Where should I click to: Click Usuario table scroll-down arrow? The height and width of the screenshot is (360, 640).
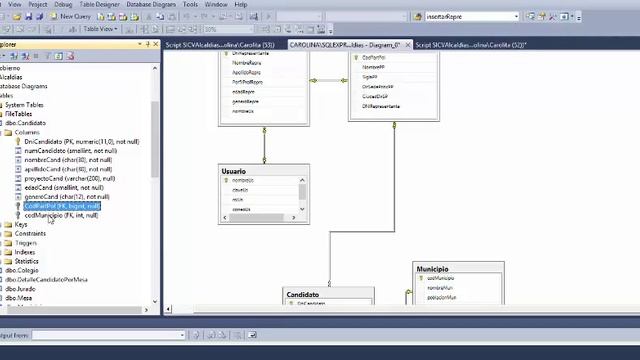tap(302, 209)
